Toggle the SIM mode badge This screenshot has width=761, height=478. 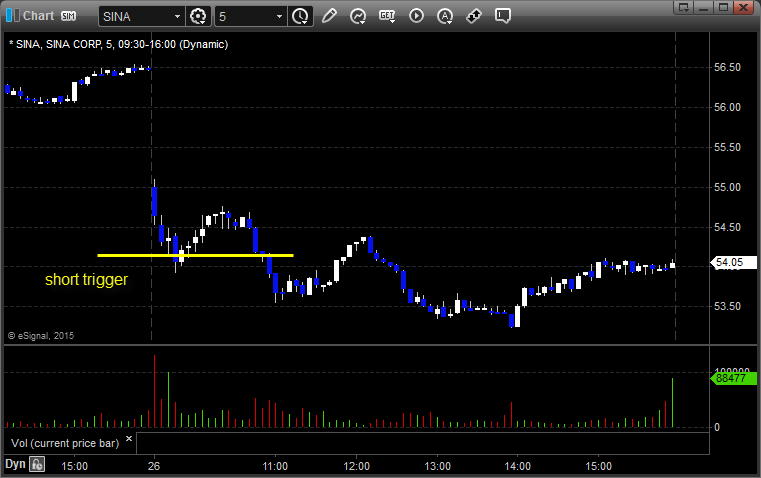point(69,16)
